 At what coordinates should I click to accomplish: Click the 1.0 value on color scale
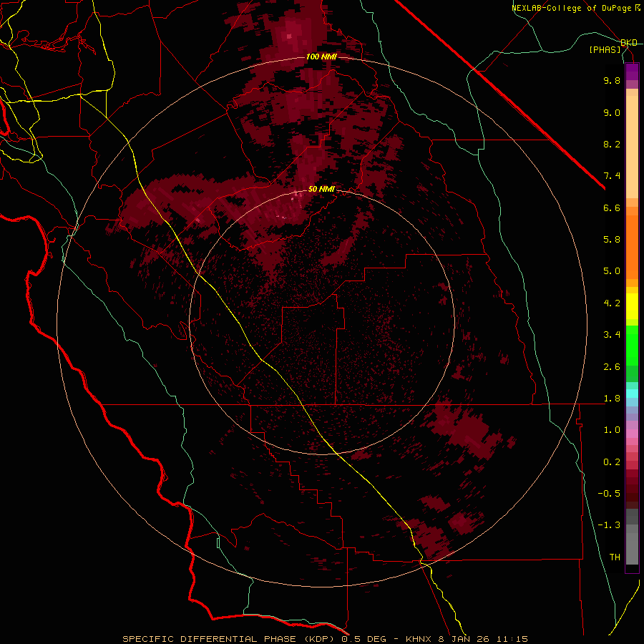612,430
